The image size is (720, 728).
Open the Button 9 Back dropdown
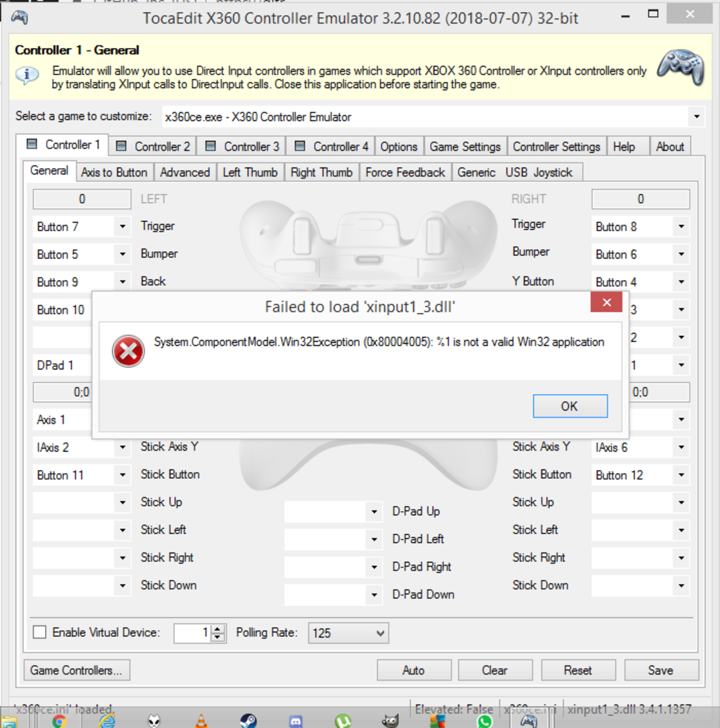click(122, 282)
